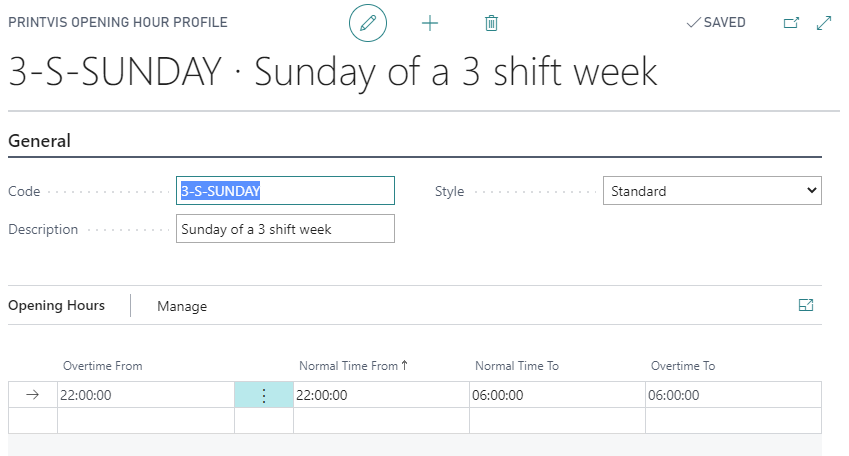Sort by Normal Time From column header
This screenshot has width=849, height=456.
pos(353,366)
